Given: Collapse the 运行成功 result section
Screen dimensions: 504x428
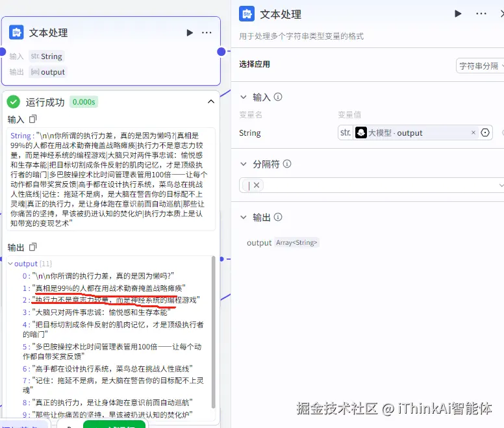Looking at the screenshot, I should (x=211, y=101).
